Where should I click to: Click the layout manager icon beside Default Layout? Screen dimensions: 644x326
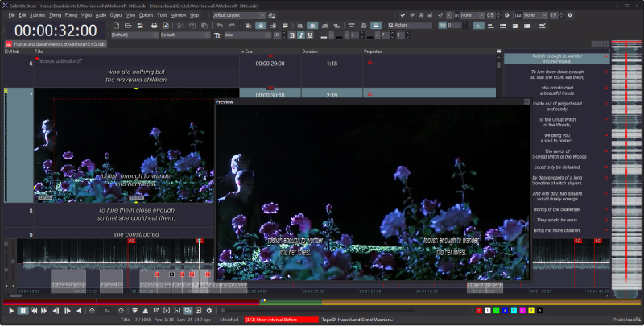pos(271,15)
